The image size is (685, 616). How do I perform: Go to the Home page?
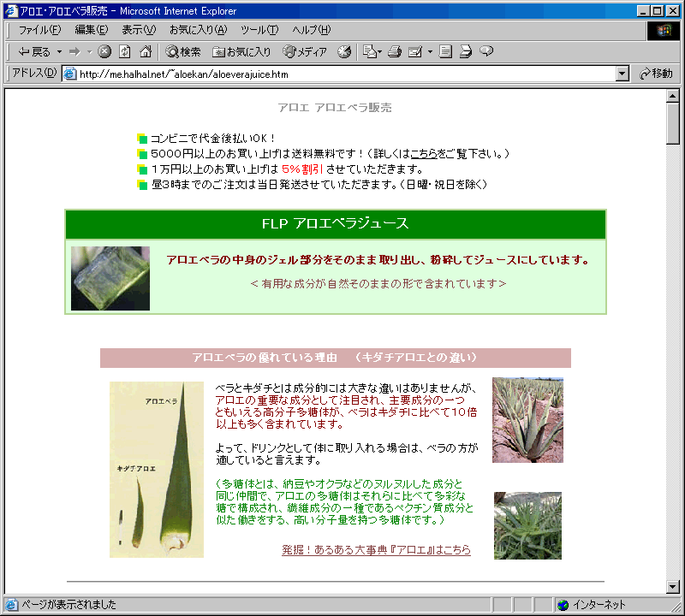coord(146,51)
